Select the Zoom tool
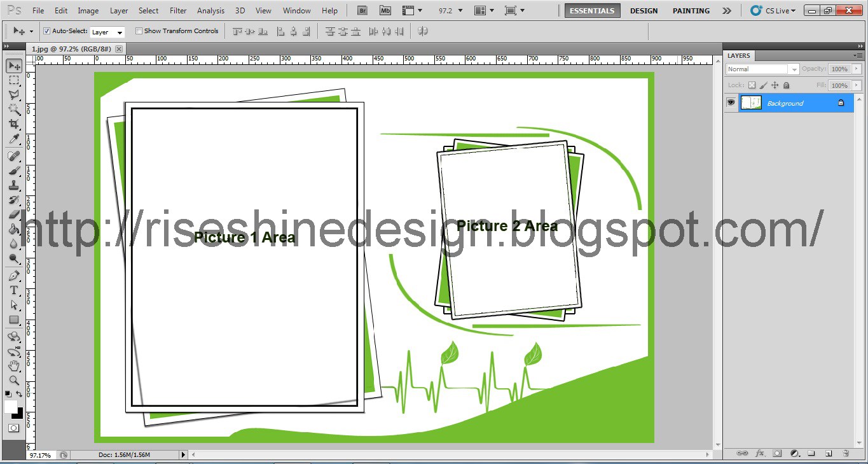868x464 pixels. click(x=14, y=381)
